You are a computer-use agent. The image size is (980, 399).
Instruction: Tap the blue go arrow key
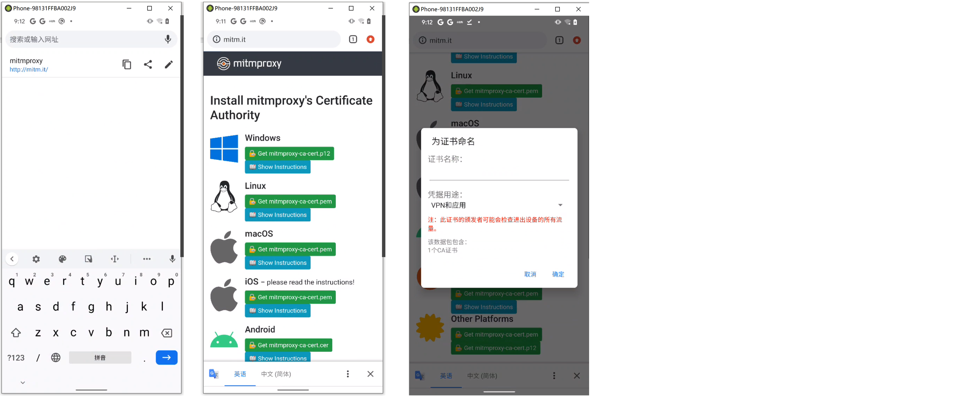166,358
